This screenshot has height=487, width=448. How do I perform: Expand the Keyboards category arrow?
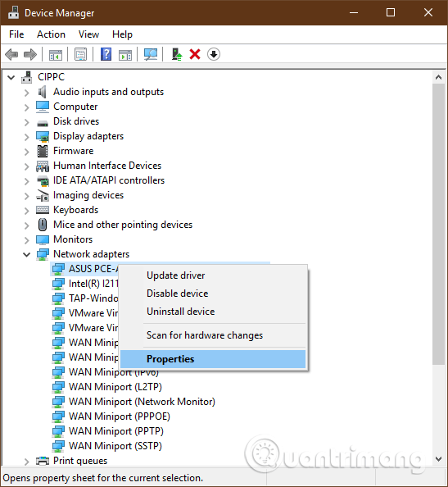(x=27, y=210)
